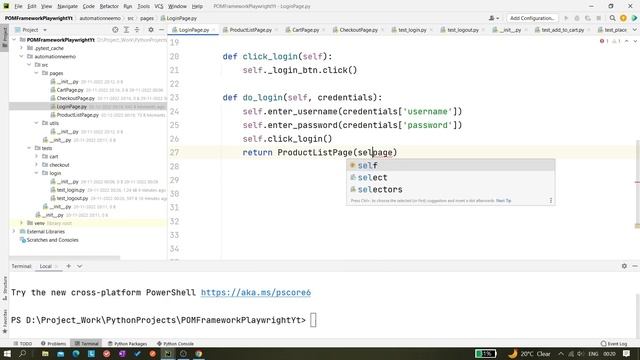The width and height of the screenshot is (640, 360).
Task: Open the VCS menu
Action: 159,6
